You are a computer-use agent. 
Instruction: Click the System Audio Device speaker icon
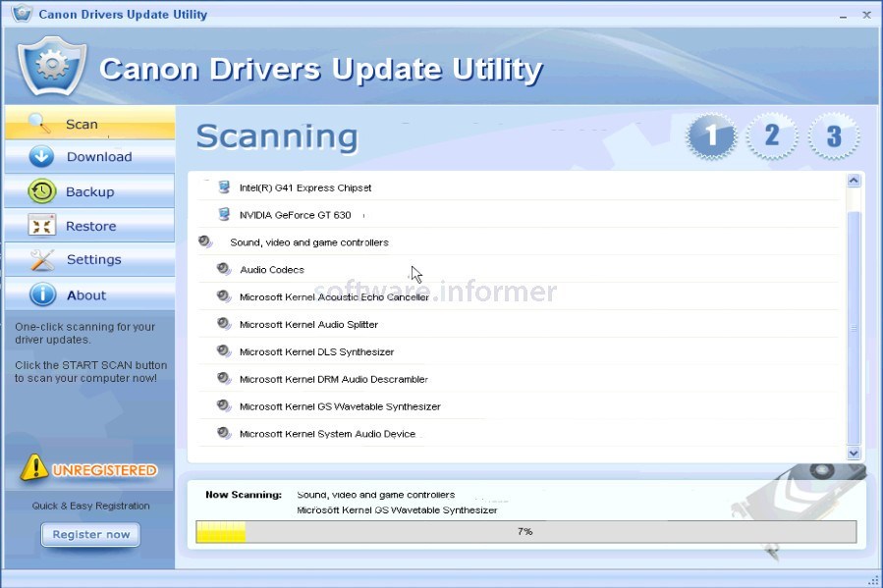point(224,433)
